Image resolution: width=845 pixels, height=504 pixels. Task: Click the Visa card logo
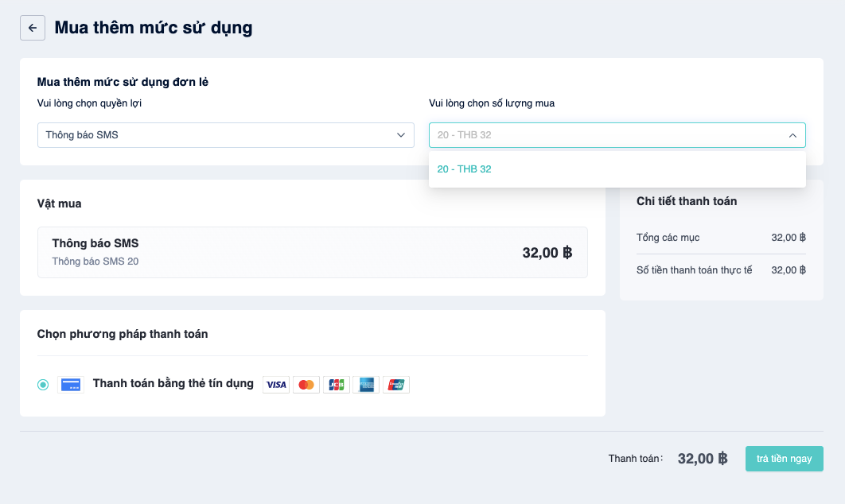click(276, 385)
